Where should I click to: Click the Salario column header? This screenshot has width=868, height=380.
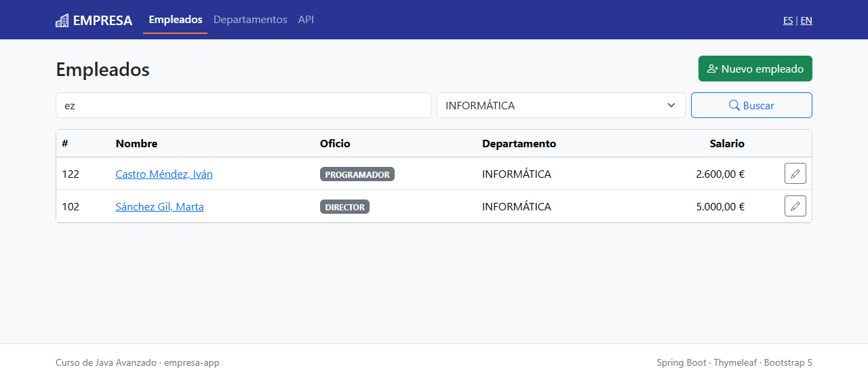point(727,143)
